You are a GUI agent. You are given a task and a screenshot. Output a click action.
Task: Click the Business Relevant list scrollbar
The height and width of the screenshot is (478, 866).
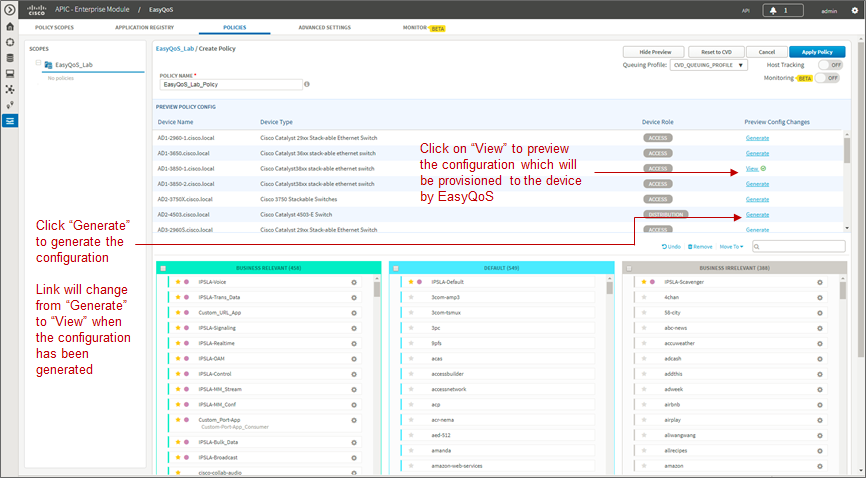377,290
